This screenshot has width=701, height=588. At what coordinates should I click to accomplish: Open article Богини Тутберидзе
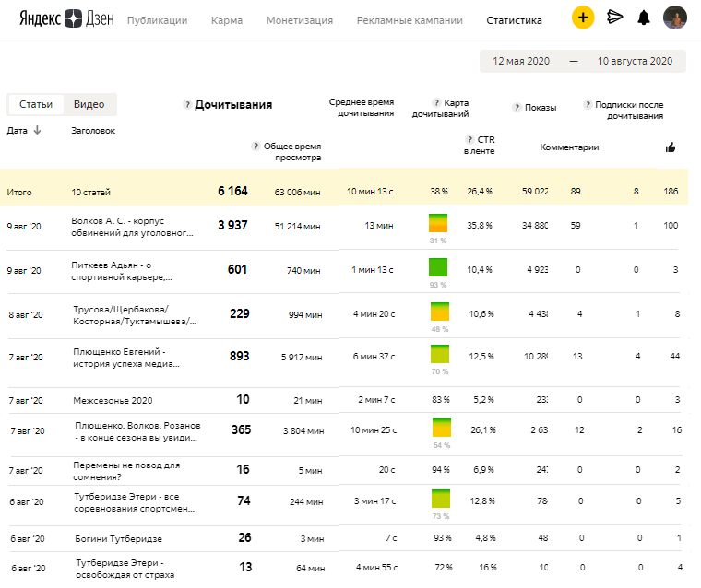118,539
